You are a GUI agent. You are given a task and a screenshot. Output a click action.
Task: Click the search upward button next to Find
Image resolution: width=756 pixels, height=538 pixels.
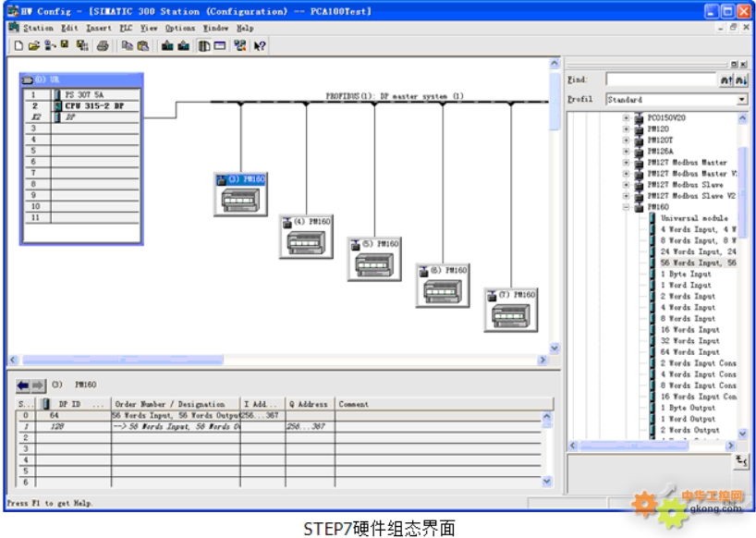726,80
